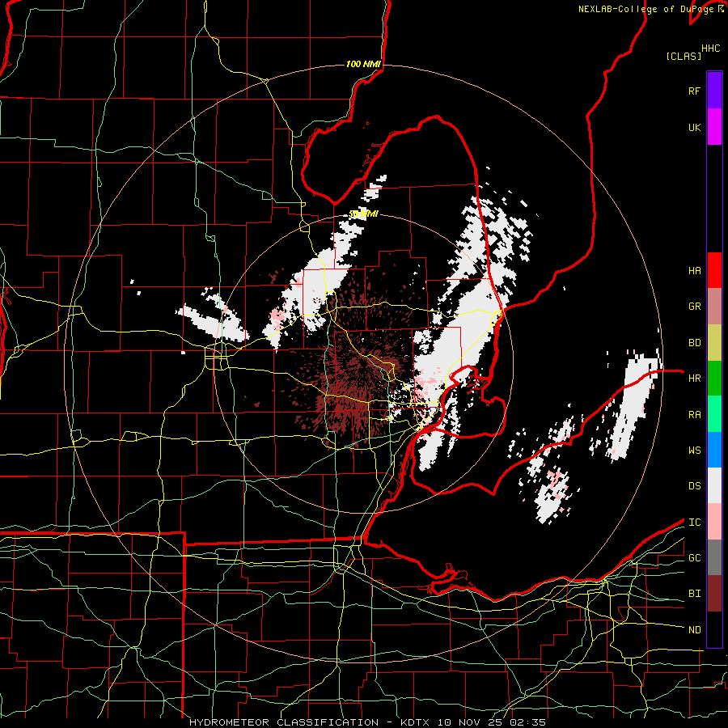Click the HR legend label

(x=694, y=379)
